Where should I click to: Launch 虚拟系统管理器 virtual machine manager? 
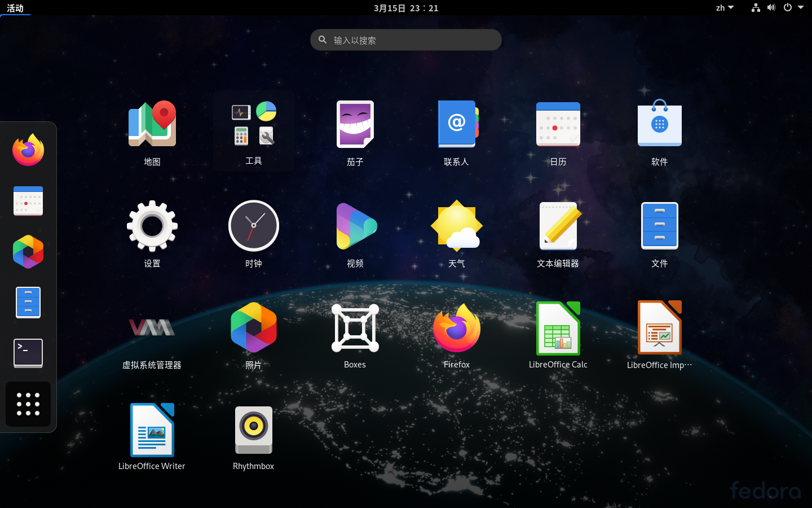[x=152, y=327]
